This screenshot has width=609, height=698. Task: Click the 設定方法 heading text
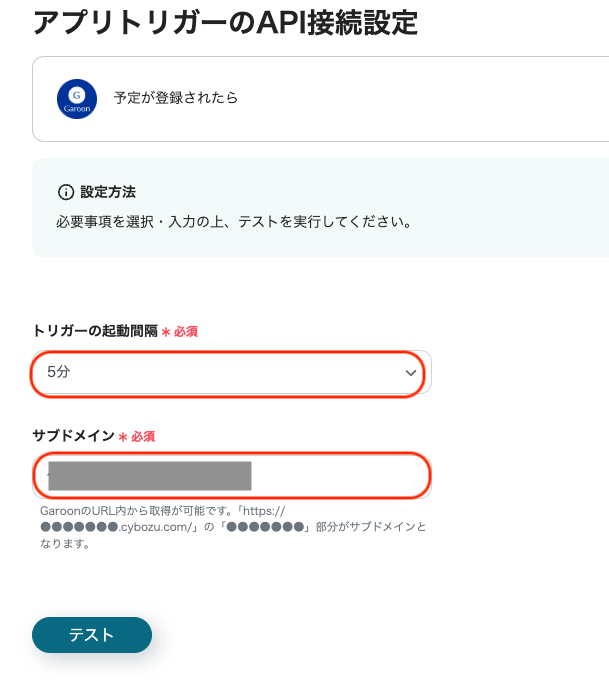[108, 192]
